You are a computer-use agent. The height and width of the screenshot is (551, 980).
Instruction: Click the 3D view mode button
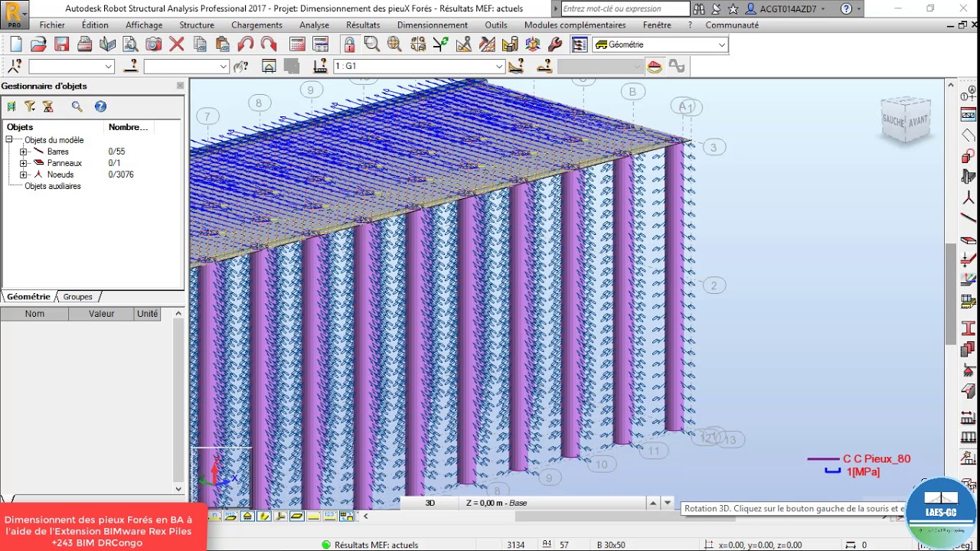coord(430,503)
